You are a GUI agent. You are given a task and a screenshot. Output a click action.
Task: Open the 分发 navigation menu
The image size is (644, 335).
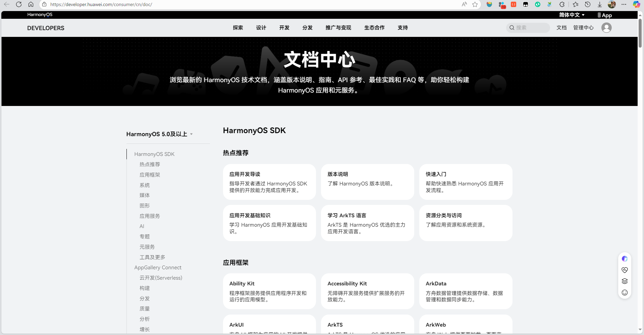(307, 27)
